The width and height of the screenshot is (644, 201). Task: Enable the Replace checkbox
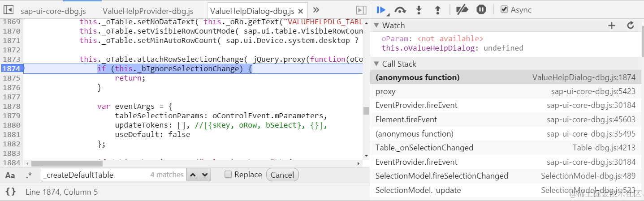[228, 175]
